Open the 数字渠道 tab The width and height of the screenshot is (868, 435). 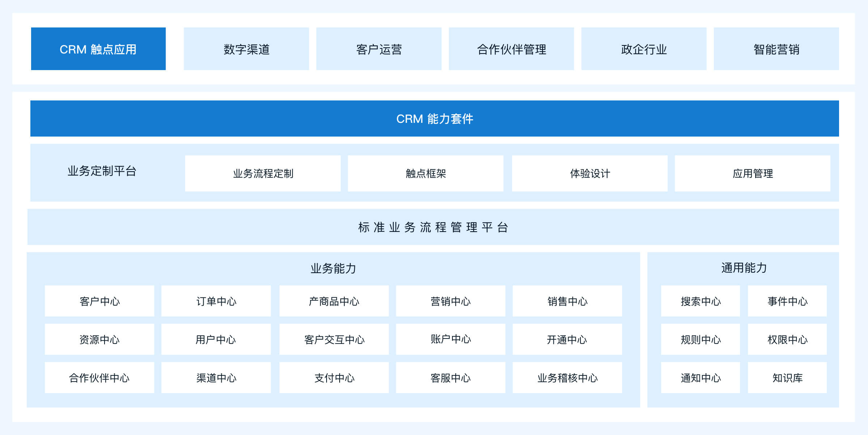click(246, 49)
